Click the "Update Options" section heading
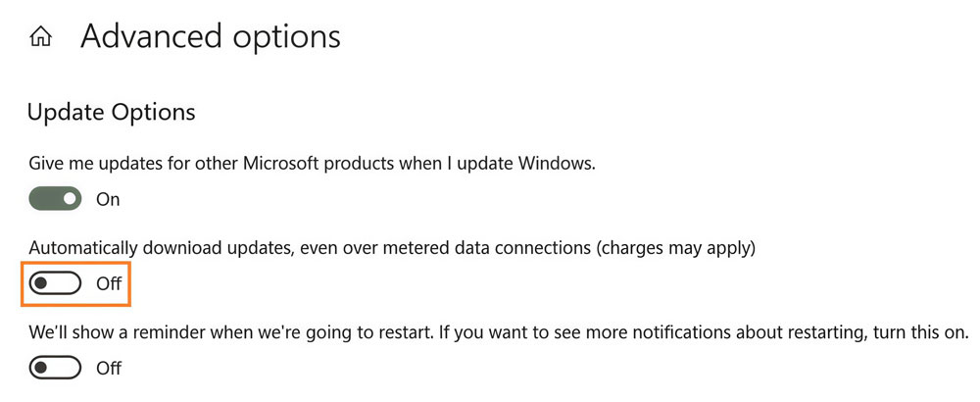Screen dimensions: 980x402 point(112,113)
